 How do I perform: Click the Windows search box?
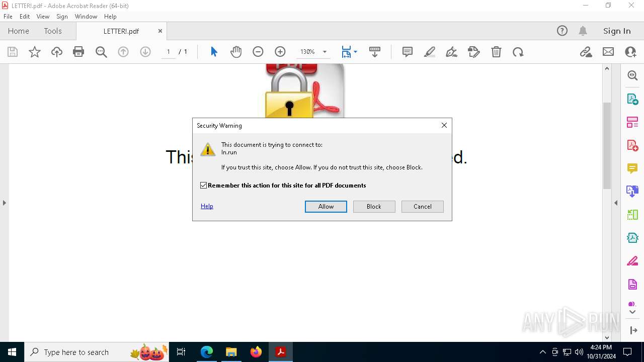click(x=97, y=352)
